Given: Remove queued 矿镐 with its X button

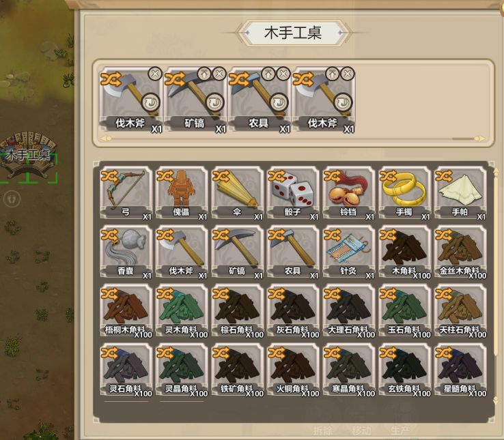Looking at the screenshot, I should (x=219, y=74).
